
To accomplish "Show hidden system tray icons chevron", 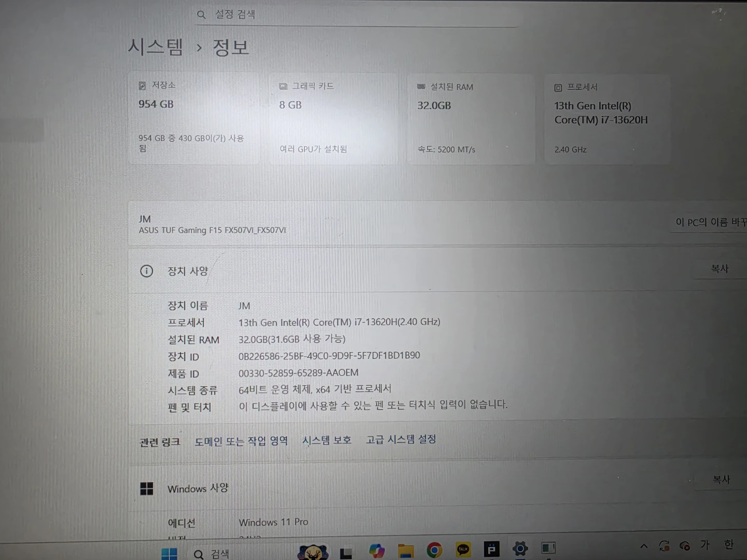I will tap(644, 545).
